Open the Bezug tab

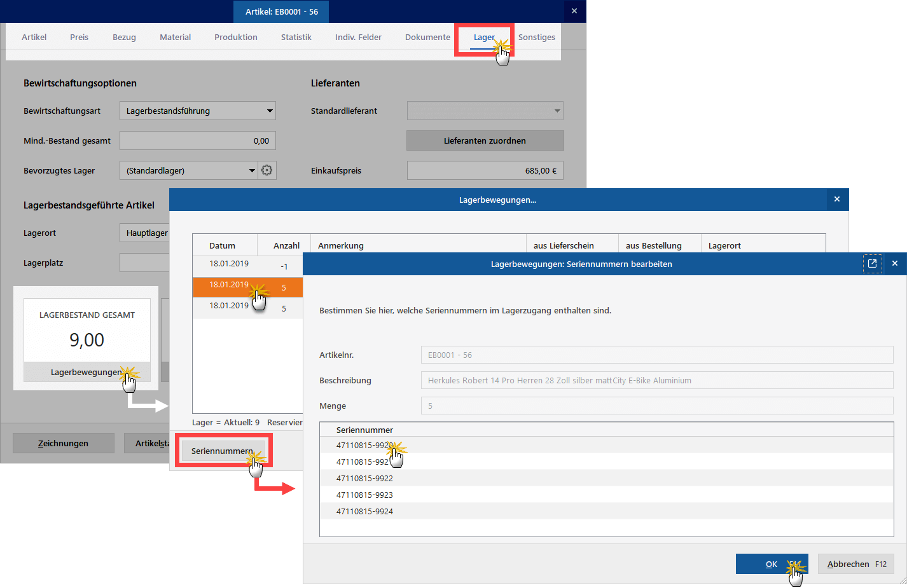tap(124, 37)
